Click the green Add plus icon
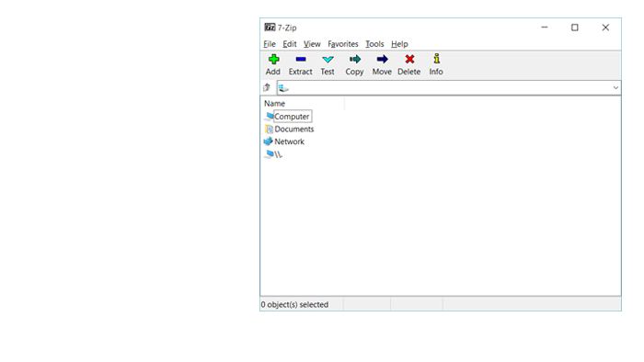The width and height of the screenshot is (644, 362). 273,60
